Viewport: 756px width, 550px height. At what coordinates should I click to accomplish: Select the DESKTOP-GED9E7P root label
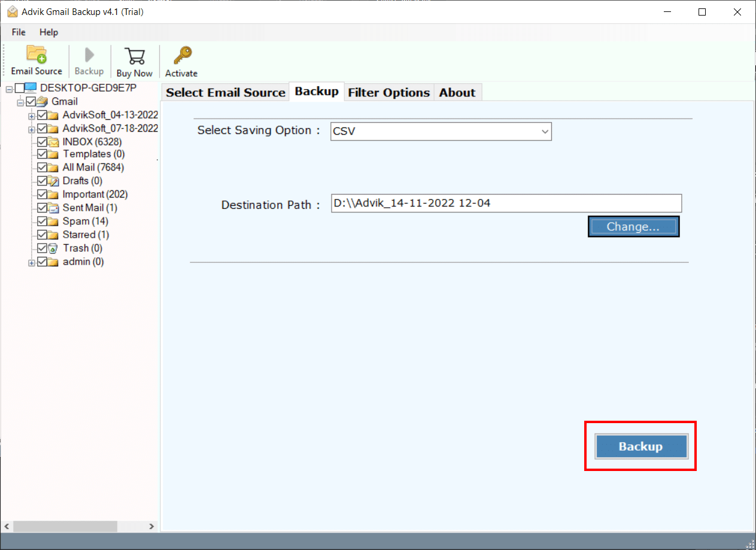(89, 88)
